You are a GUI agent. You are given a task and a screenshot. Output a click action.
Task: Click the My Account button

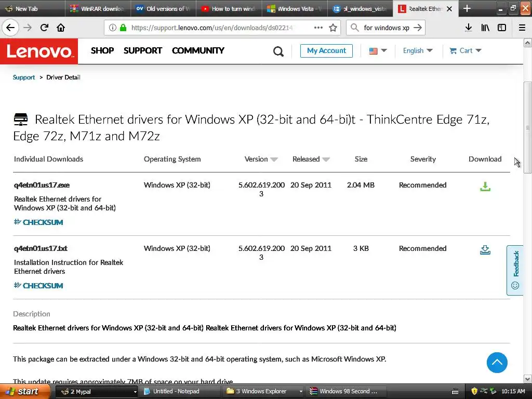coord(326,50)
